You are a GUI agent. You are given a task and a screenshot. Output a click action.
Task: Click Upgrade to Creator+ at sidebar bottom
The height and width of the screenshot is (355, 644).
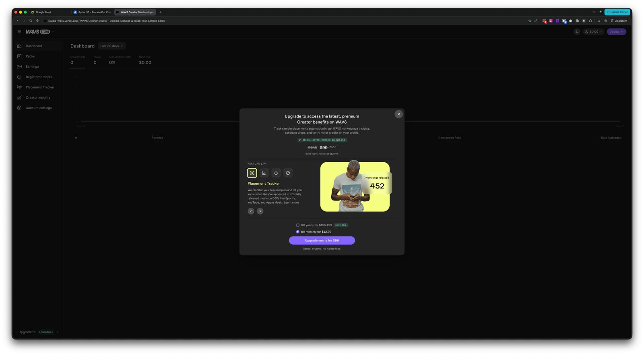point(38,332)
